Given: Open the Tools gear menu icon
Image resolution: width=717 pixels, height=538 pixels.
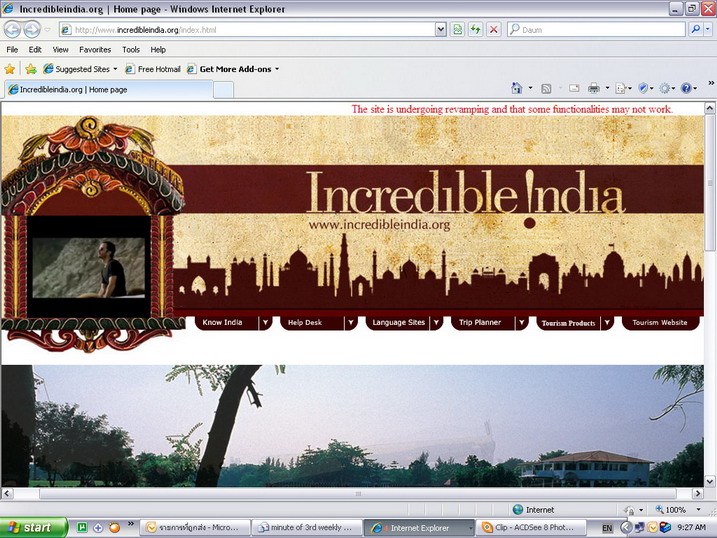Looking at the screenshot, I should click(667, 88).
